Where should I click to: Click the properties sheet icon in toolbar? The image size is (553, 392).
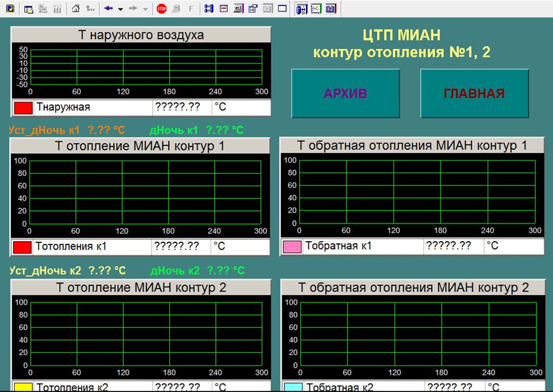253,9
